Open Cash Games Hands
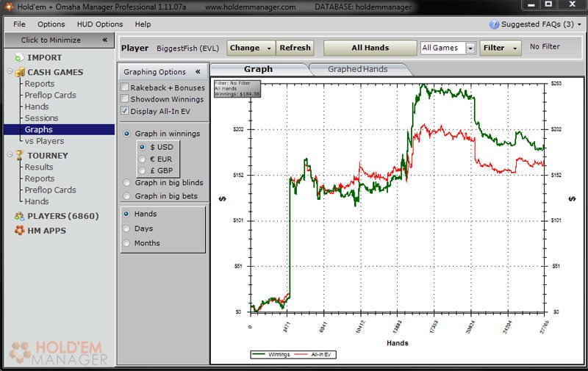 coord(36,107)
